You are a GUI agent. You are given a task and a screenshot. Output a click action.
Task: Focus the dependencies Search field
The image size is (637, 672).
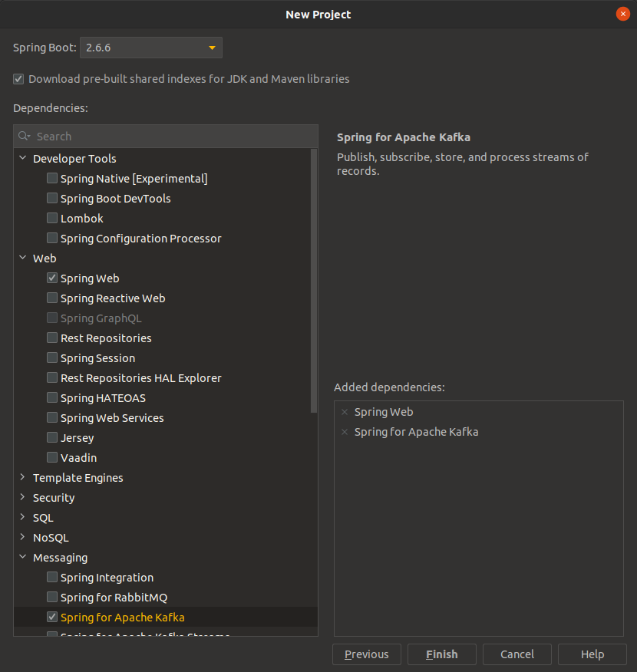click(x=166, y=137)
